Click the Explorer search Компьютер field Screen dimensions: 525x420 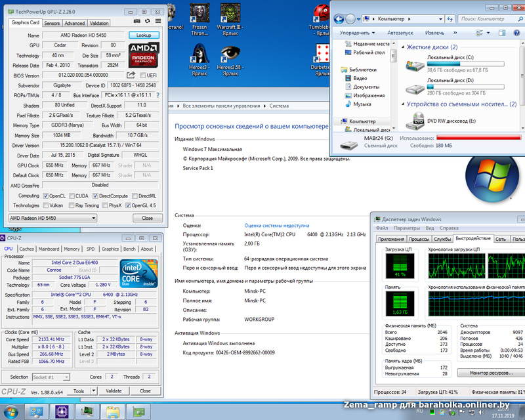[490, 19]
